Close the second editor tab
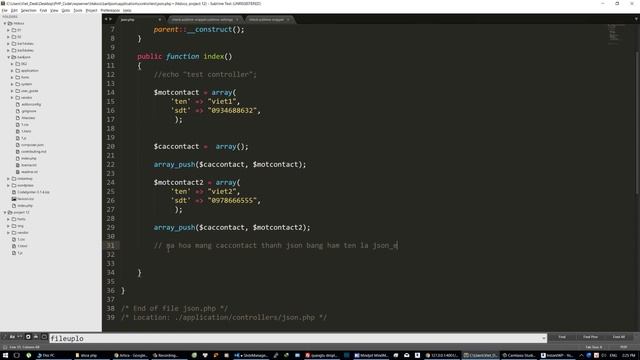 coord(237,20)
